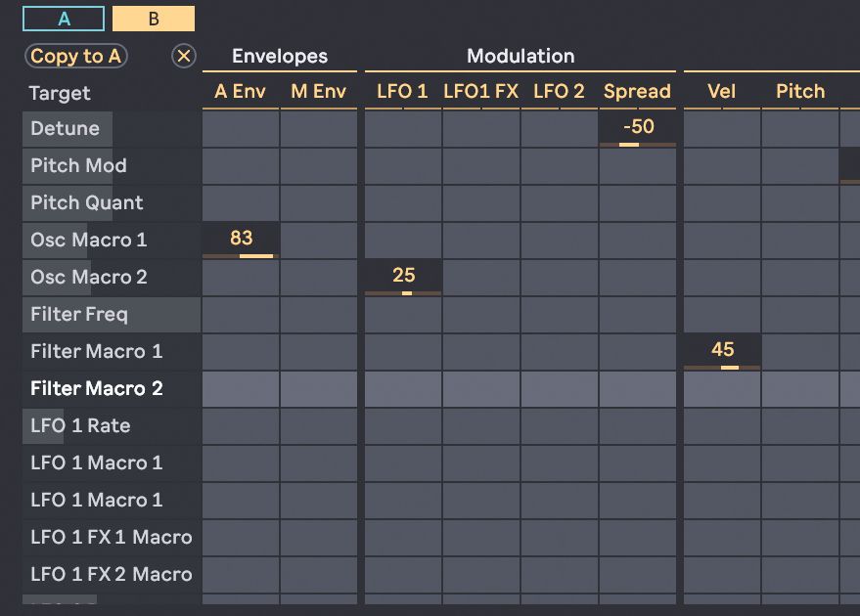Click the A Env column header
Viewport: 860px width, 616px height.
click(x=241, y=92)
